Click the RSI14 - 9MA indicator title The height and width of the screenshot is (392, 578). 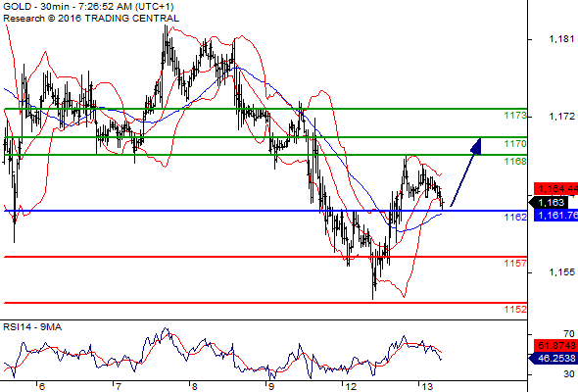pos(32,327)
